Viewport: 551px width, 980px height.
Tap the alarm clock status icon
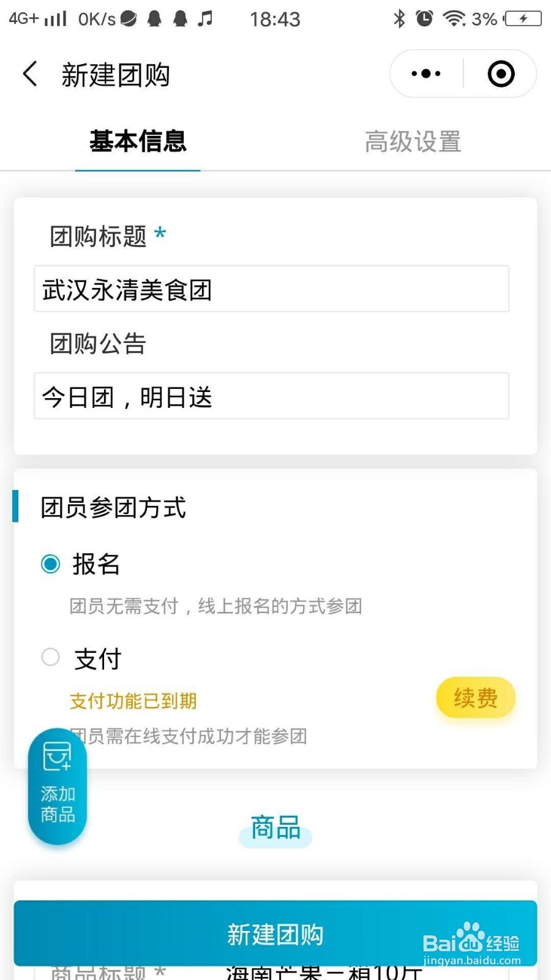click(x=424, y=19)
